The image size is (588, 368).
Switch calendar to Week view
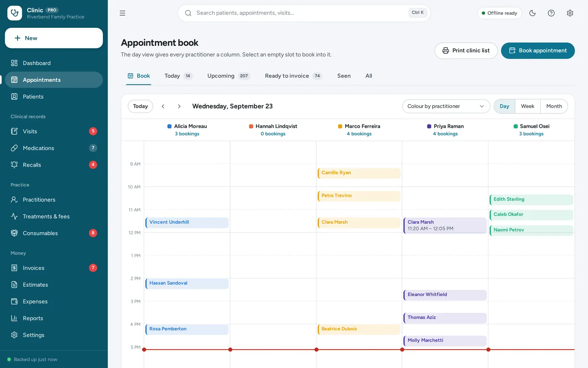528,106
